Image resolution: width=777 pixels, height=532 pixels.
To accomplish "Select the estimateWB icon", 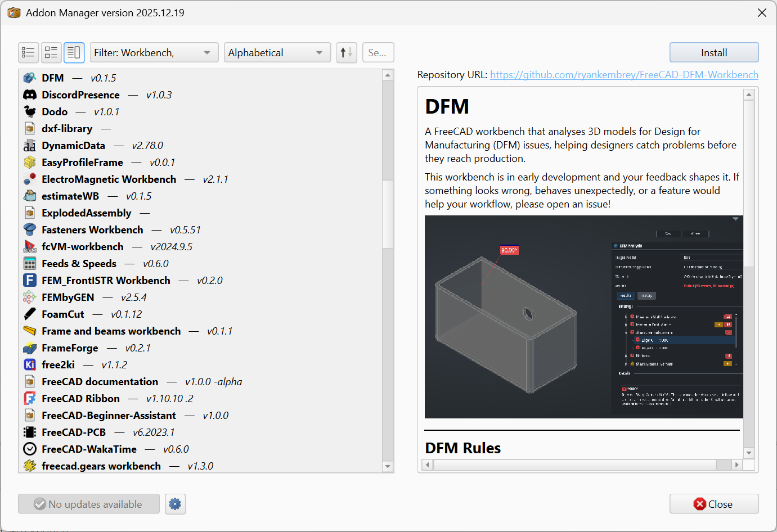I will (30, 196).
